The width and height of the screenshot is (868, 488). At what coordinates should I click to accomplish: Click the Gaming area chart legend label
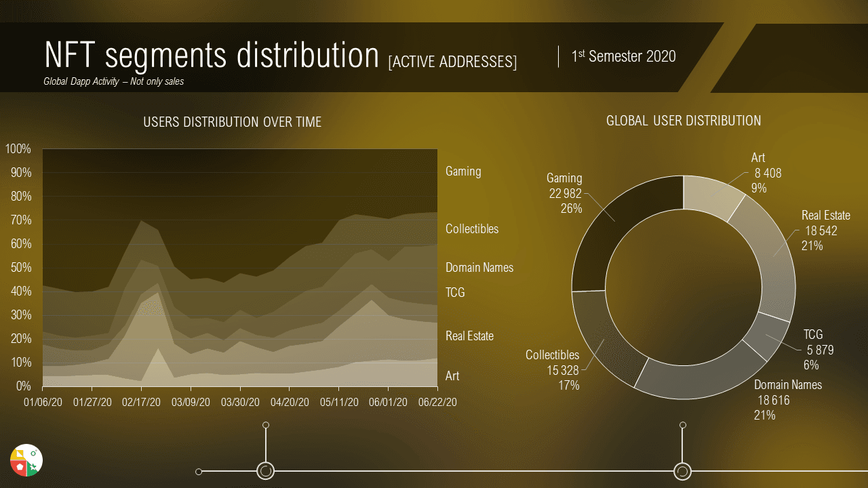point(463,171)
